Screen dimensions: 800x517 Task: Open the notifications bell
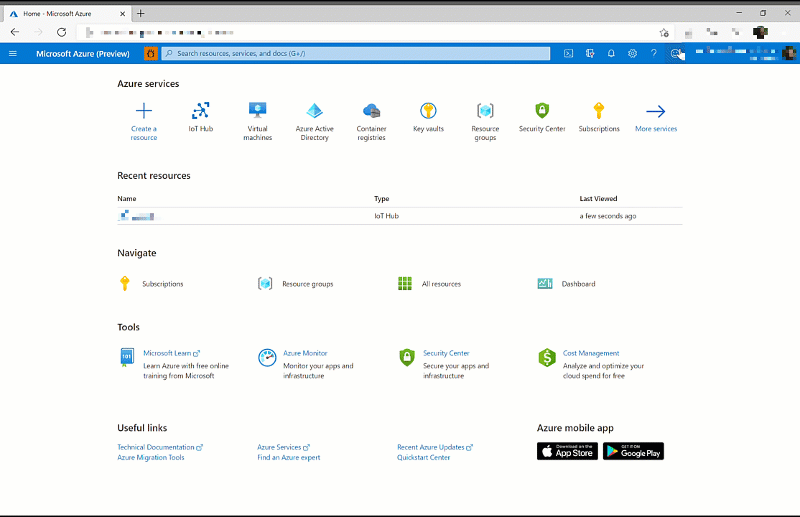[x=611, y=54]
